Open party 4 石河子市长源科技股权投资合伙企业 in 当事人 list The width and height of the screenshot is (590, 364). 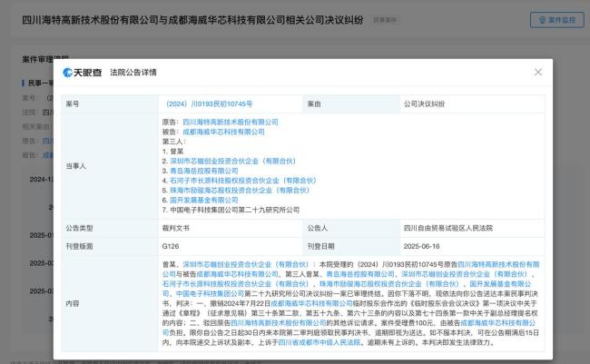[x=243, y=181]
